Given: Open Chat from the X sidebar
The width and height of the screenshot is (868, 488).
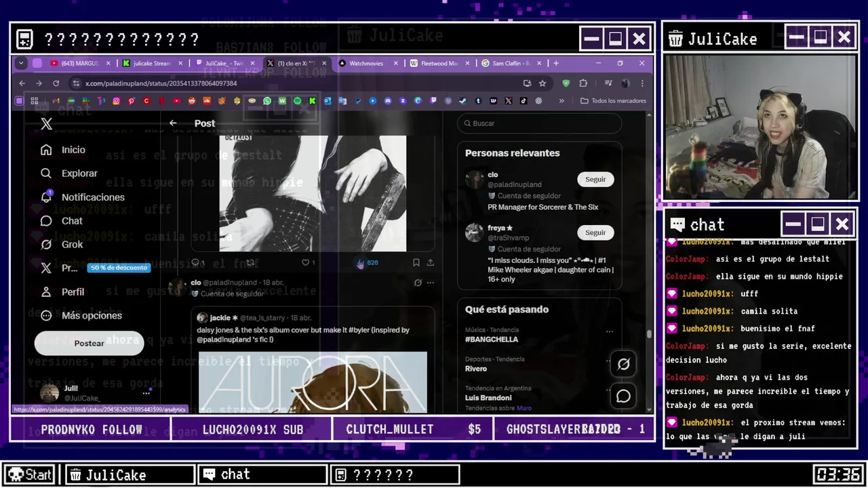Looking at the screenshot, I should click(x=62, y=220).
